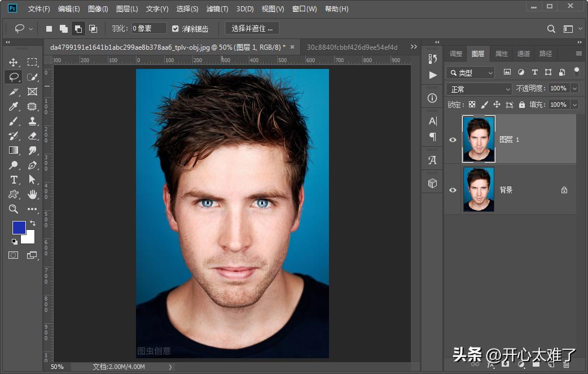The width and height of the screenshot is (588, 374).
Task: Select the Move tool
Action: 14,62
